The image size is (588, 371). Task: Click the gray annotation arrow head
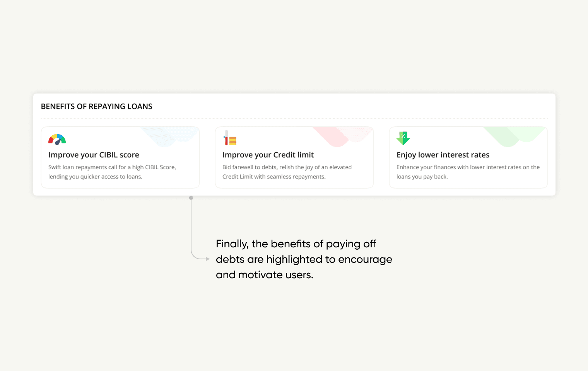pos(207,259)
